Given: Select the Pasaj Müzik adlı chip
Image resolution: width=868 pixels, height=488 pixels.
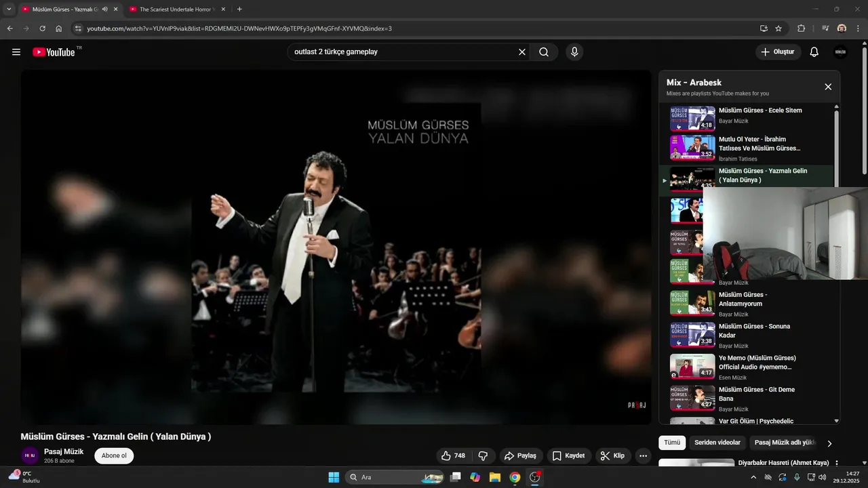Looking at the screenshot, I should 784,443.
